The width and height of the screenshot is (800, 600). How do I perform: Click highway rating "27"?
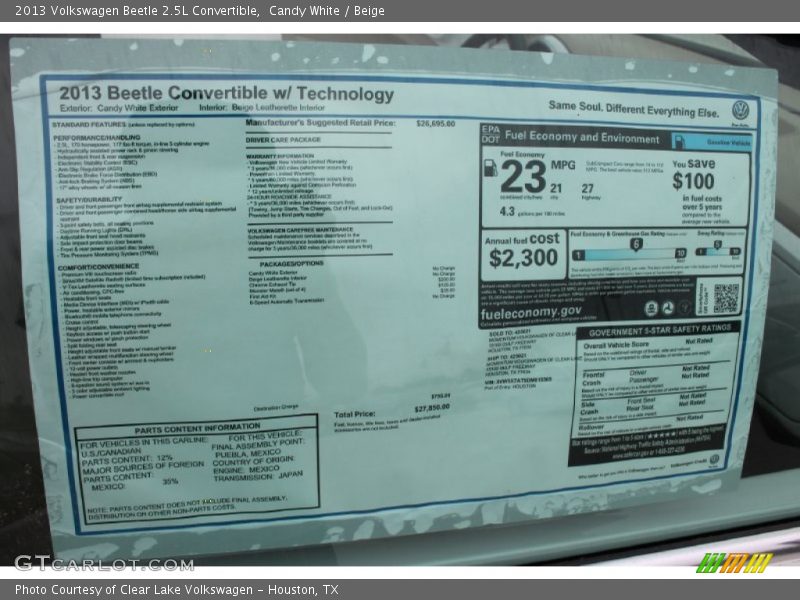588,189
